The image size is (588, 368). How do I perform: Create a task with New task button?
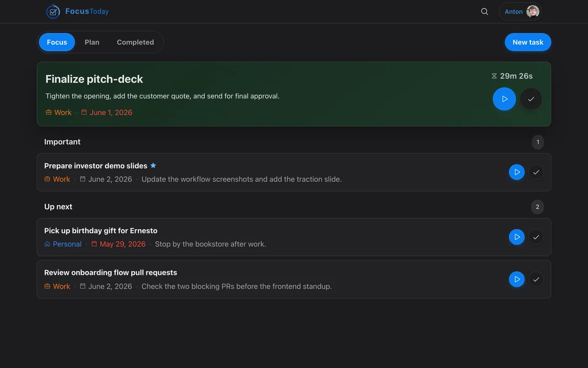click(528, 42)
